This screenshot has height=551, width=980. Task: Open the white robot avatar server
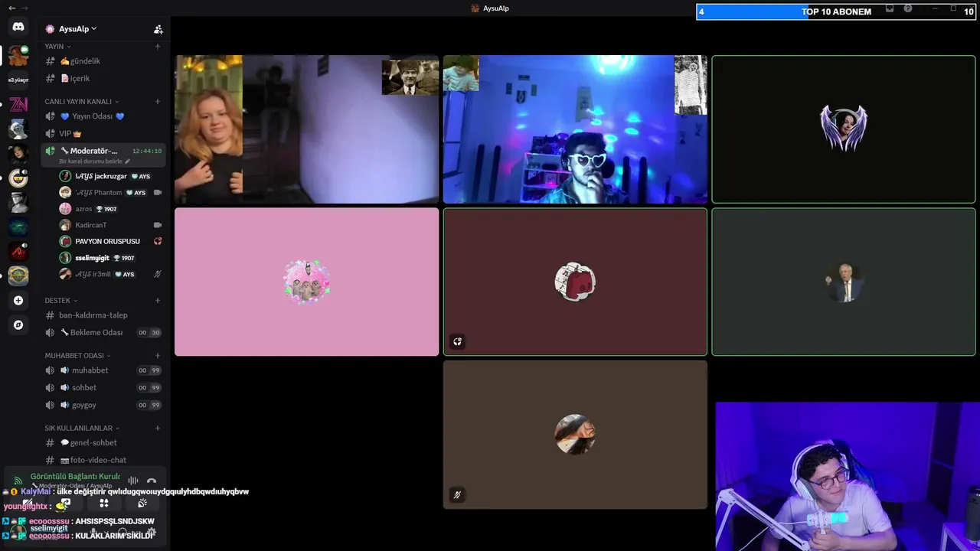[18, 129]
